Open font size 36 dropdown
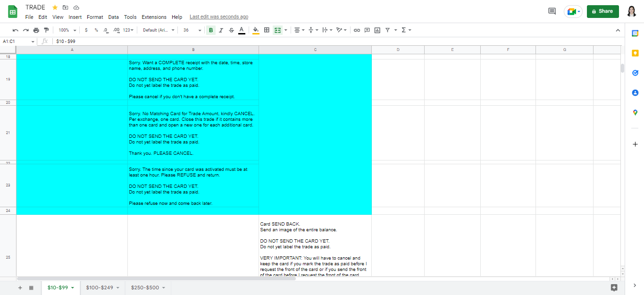The image size is (644, 295). tap(192, 30)
